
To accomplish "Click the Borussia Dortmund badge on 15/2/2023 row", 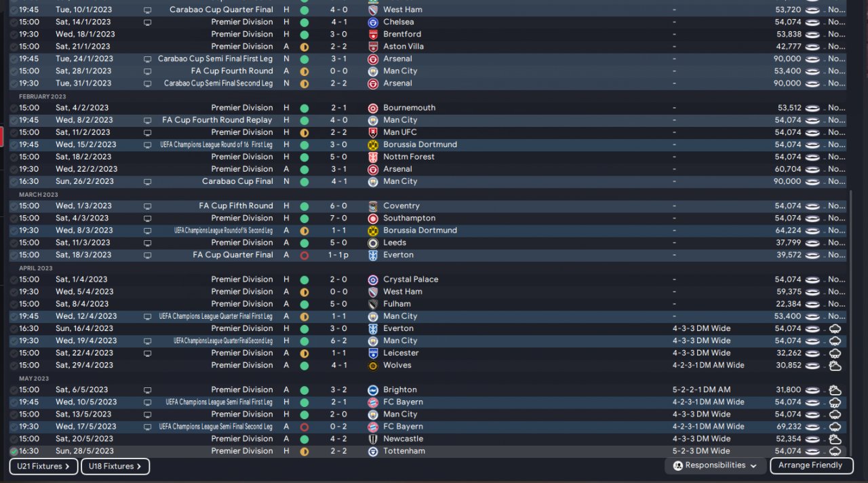I will (x=372, y=145).
